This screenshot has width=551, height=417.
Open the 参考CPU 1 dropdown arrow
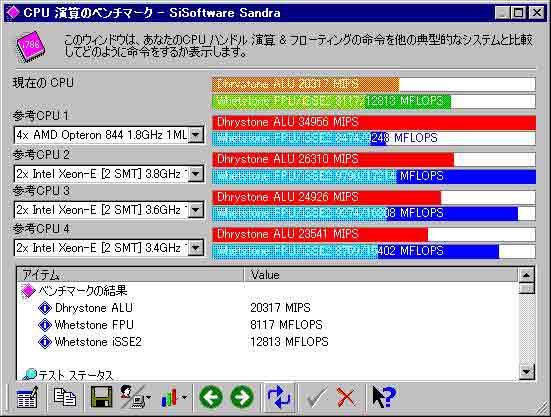point(196,135)
